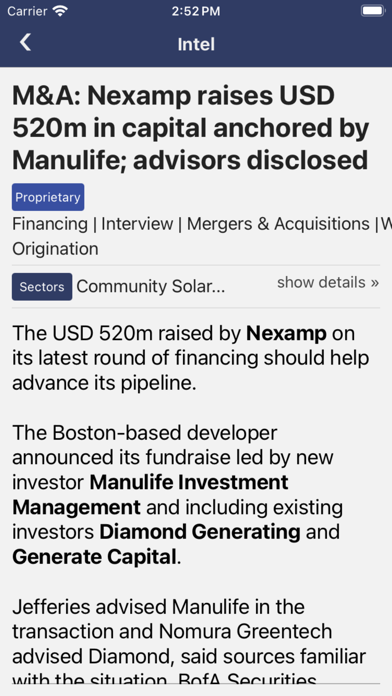This screenshot has width=392, height=696.
Task: Select the Interview category
Action: tap(137, 224)
